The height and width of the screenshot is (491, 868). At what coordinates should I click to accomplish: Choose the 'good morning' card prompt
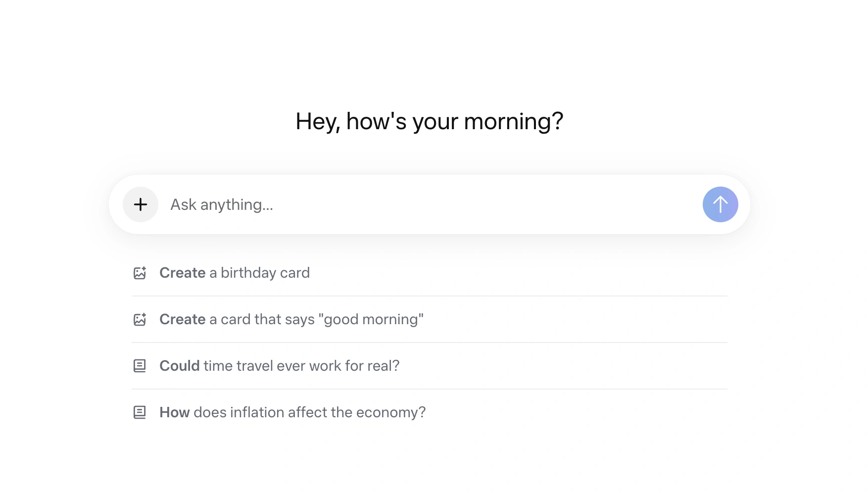(x=291, y=319)
